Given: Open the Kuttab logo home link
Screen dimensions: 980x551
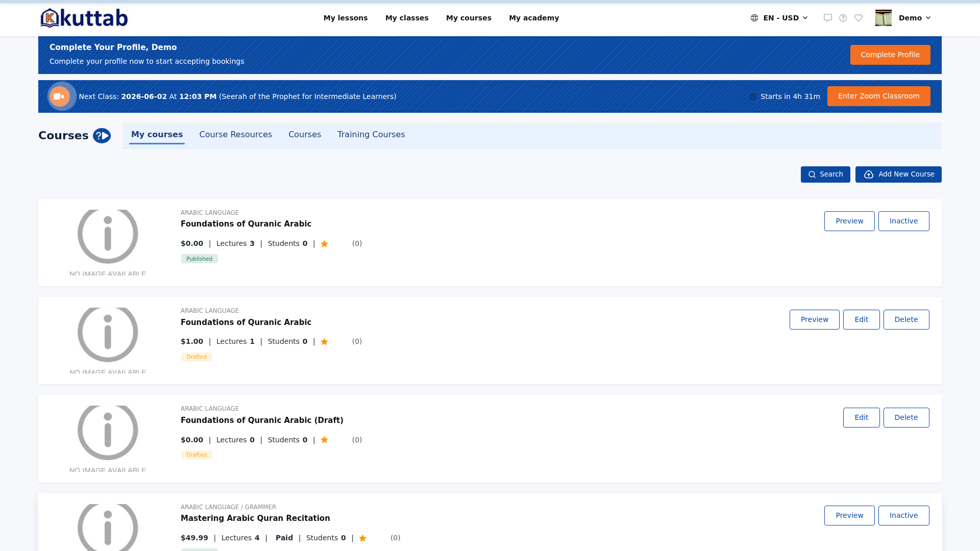Looking at the screenshot, I should (84, 18).
